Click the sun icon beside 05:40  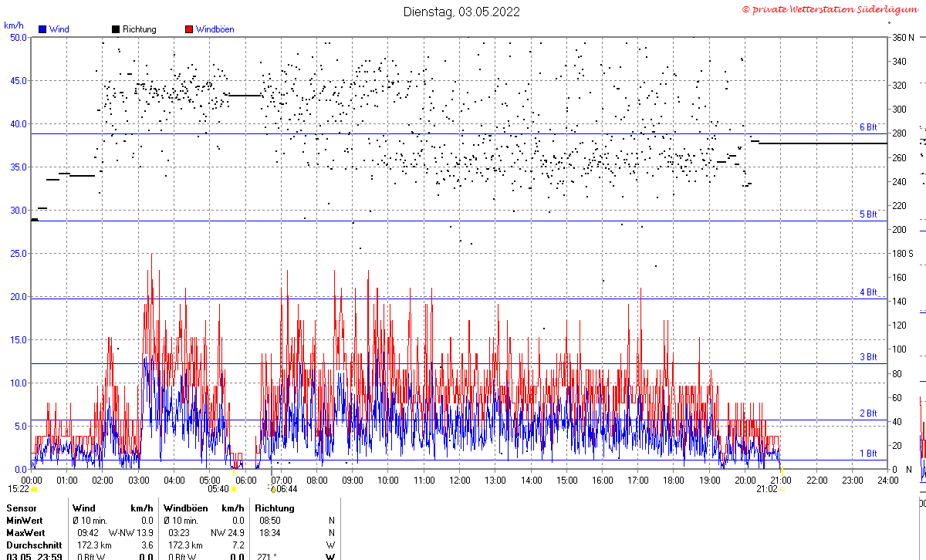pyautogui.click(x=234, y=489)
